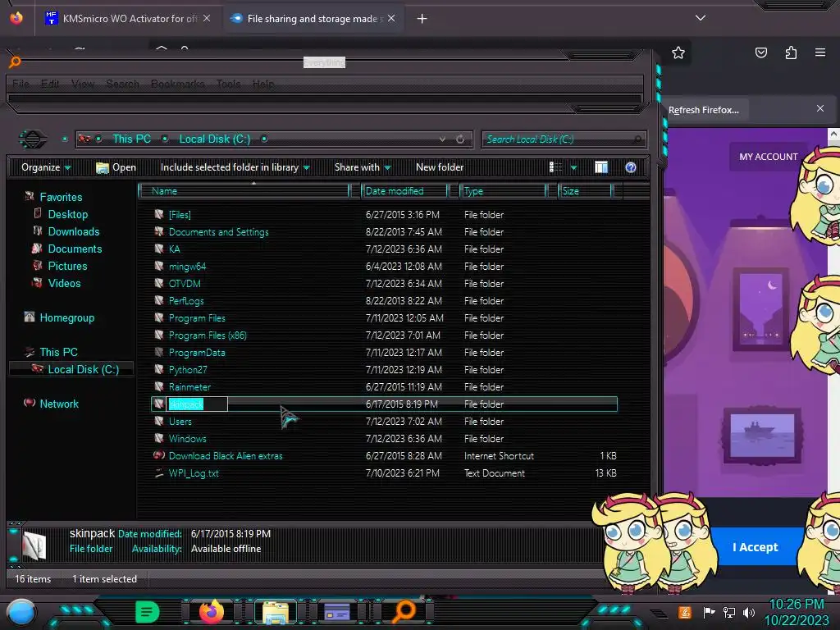Sort by the Type column header

[503, 191]
